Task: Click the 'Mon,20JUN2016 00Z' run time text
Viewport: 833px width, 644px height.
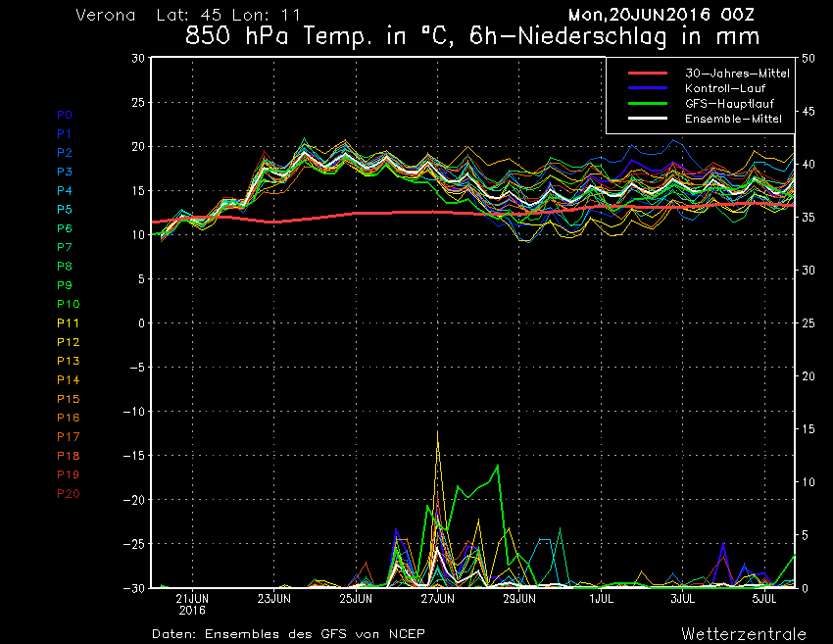Action: click(x=661, y=15)
